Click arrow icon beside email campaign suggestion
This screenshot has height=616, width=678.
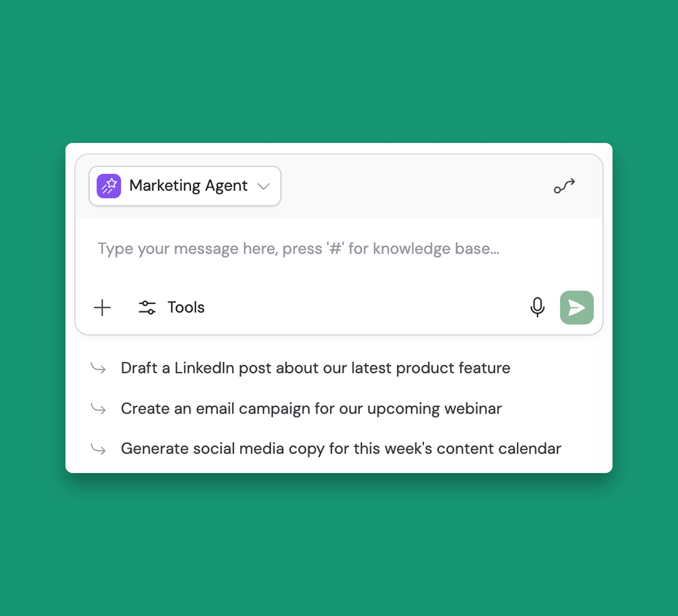99,409
